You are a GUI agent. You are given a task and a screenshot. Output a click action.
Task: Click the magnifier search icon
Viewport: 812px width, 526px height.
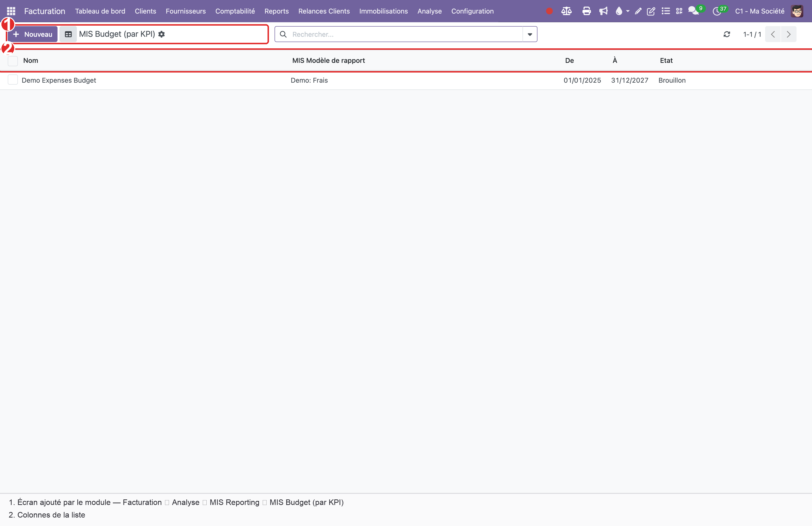283,34
